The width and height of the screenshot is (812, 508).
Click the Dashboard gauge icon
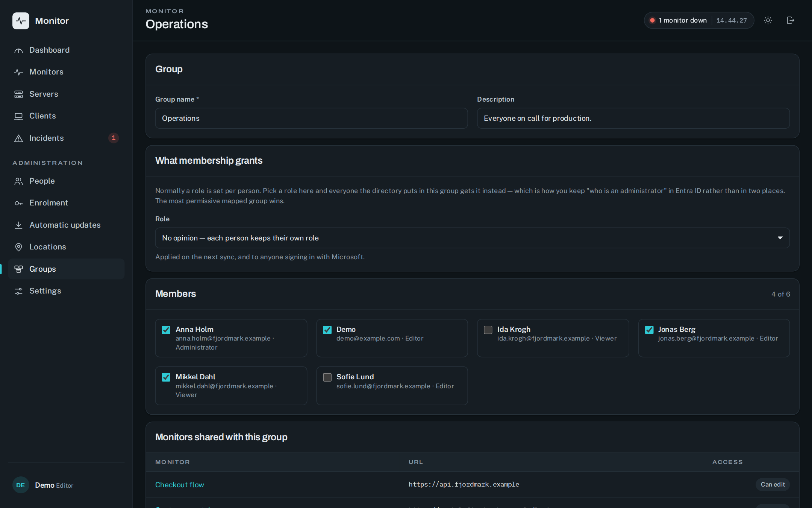click(x=18, y=50)
